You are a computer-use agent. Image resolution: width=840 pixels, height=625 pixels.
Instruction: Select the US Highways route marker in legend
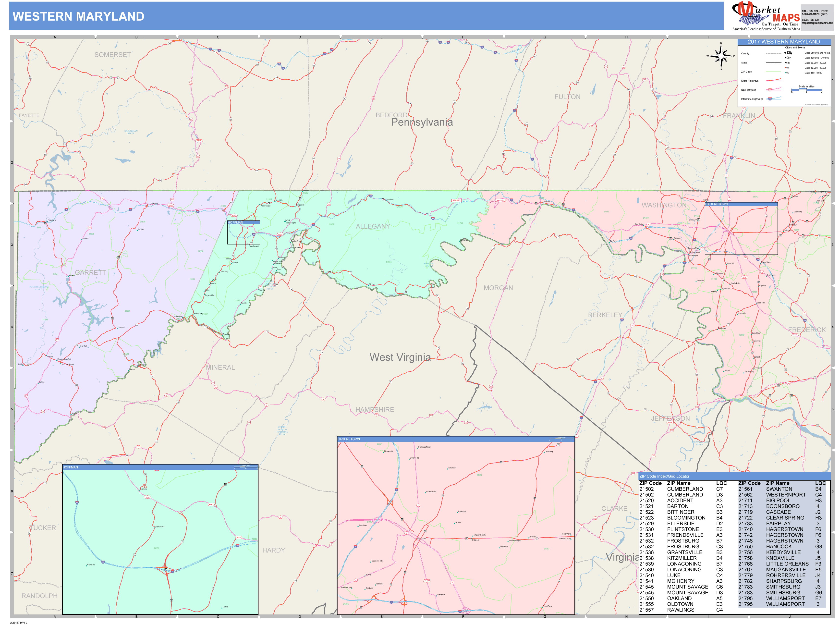pyautogui.click(x=770, y=90)
